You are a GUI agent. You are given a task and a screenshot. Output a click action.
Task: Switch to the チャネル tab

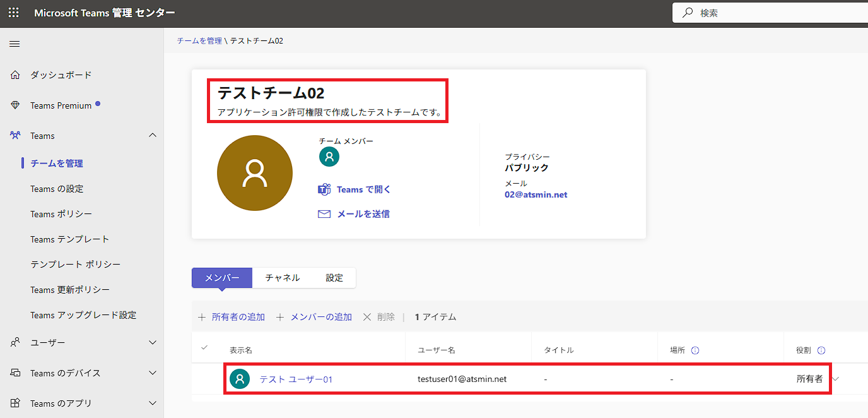click(x=282, y=277)
